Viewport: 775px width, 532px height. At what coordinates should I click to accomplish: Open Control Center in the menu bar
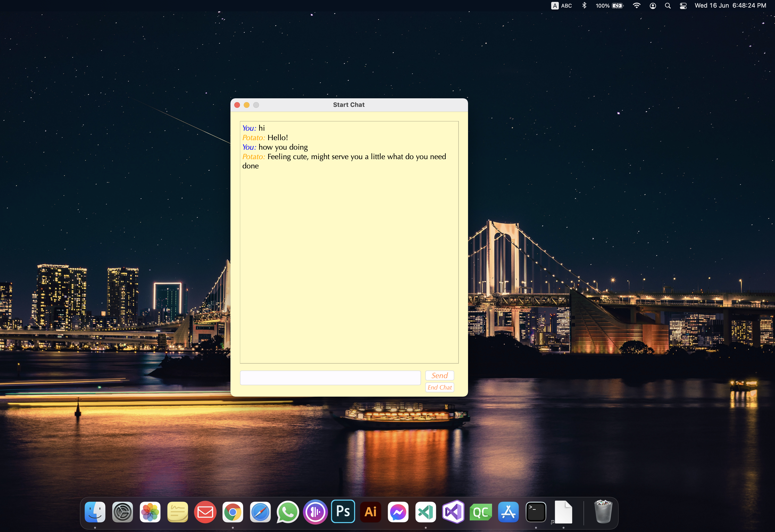point(683,6)
